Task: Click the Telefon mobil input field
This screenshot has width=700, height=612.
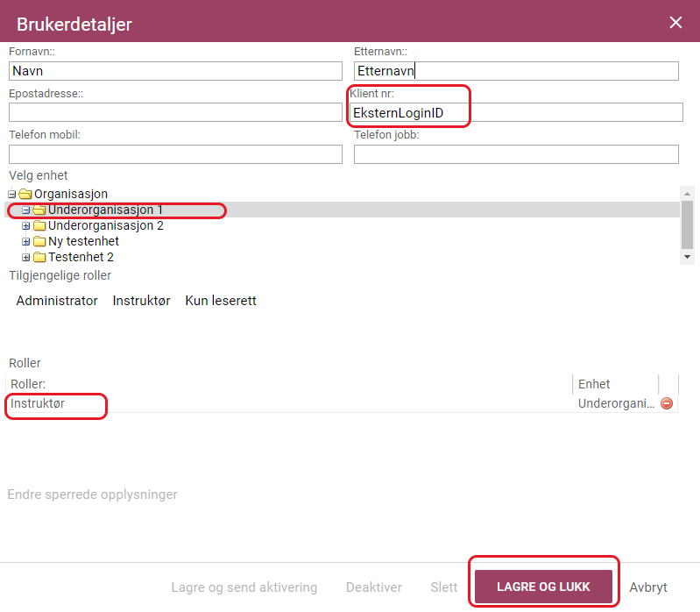Action: point(175,154)
